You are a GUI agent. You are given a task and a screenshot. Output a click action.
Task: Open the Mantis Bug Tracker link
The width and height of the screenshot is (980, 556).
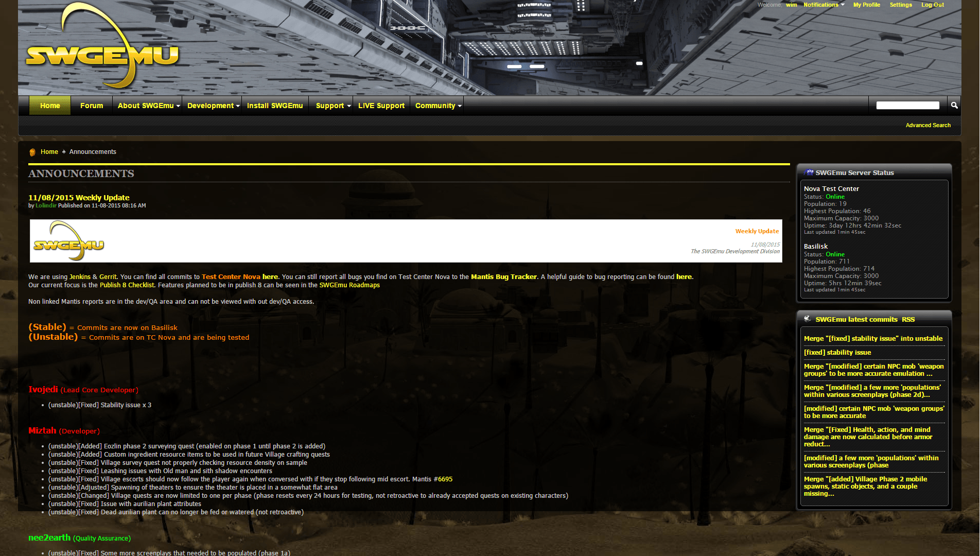504,277
